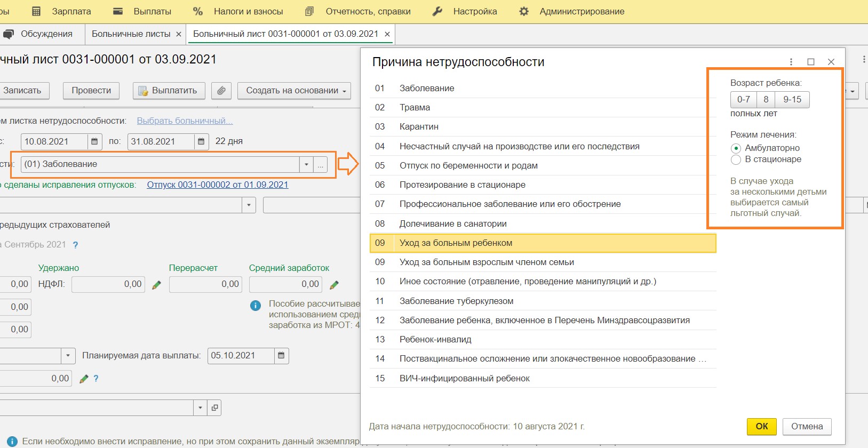868x448 pixels.
Task: Choose child age 8
Action: [x=766, y=99]
